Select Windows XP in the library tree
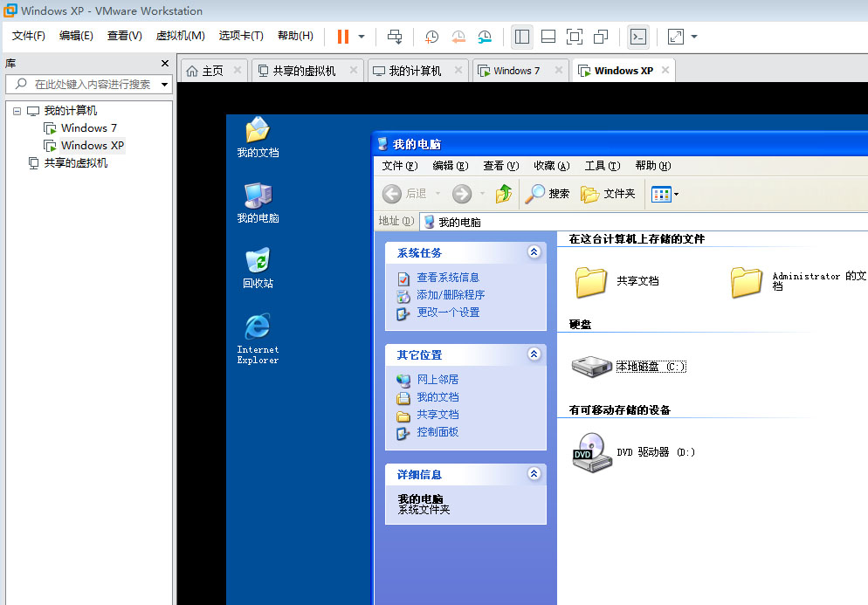 93,146
